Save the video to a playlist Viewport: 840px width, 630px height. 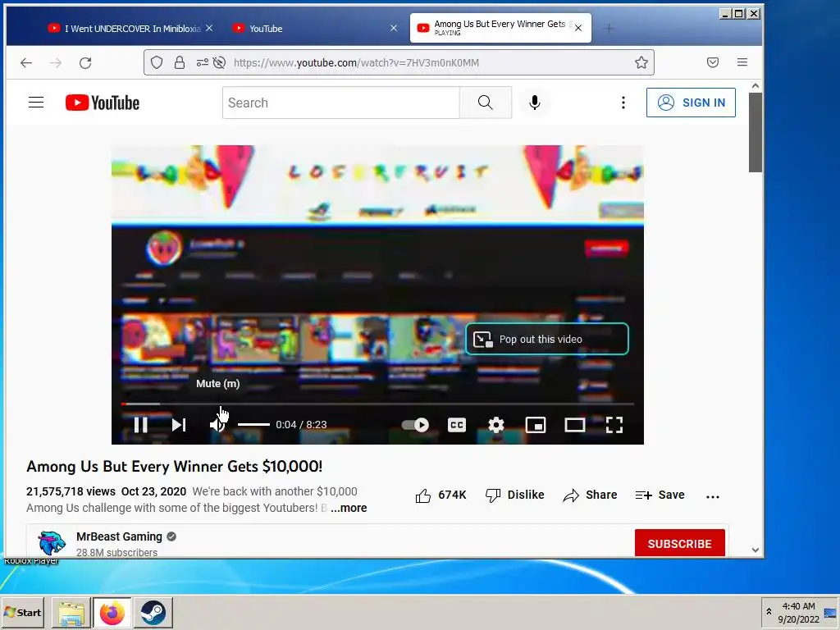tap(660, 495)
